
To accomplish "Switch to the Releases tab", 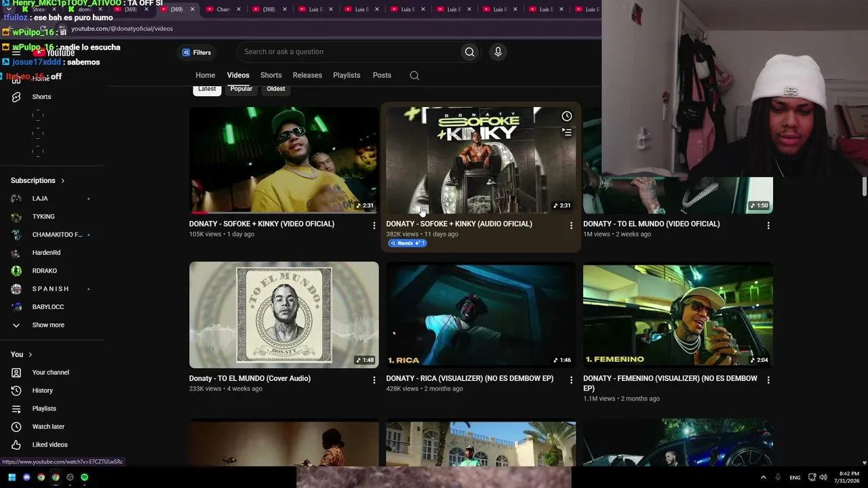I will point(307,75).
